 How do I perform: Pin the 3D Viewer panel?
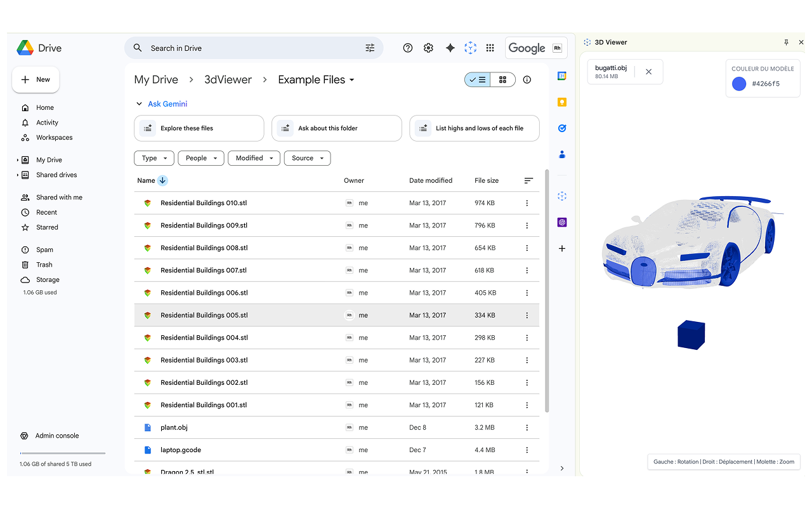click(786, 42)
